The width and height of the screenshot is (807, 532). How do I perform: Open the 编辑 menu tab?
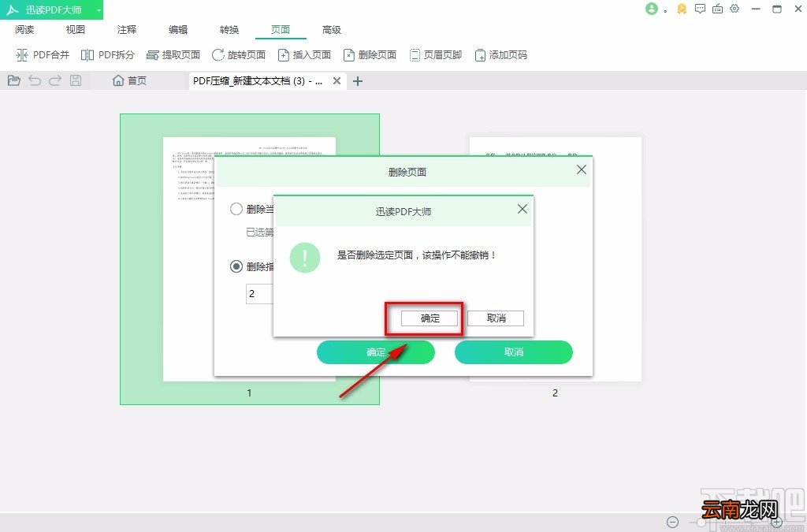coord(178,30)
